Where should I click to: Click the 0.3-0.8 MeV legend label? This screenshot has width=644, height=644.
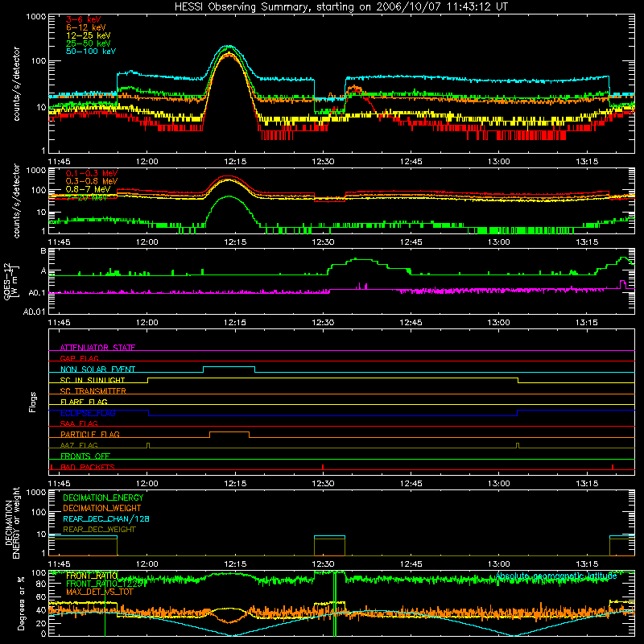click(x=92, y=181)
